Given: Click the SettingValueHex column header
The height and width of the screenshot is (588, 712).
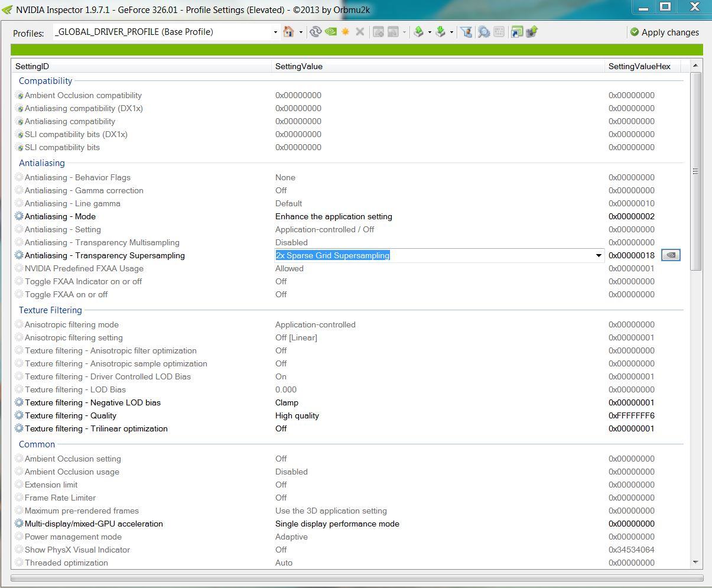Looking at the screenshot, I should 643,66.
